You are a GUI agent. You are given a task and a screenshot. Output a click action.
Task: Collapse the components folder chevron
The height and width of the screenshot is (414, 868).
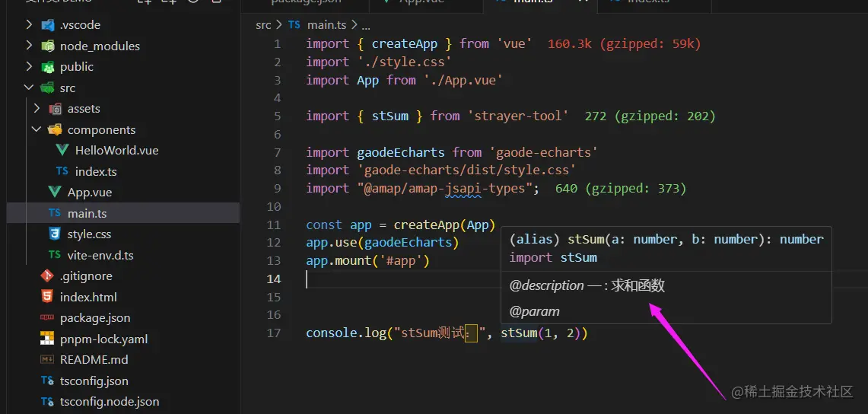pos(37,129)
